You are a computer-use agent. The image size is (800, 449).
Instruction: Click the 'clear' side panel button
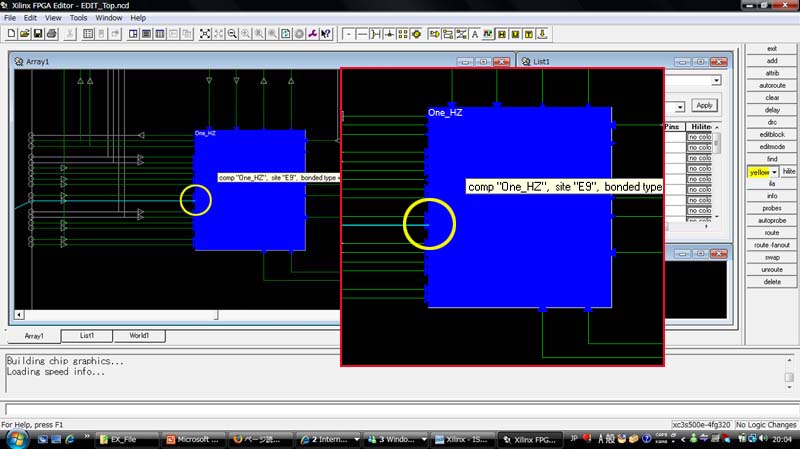pos(771,97)
